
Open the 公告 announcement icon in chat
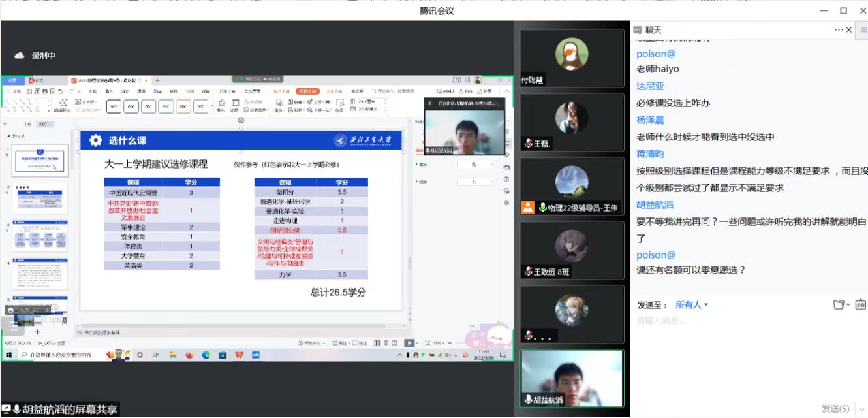coord(860,305)
